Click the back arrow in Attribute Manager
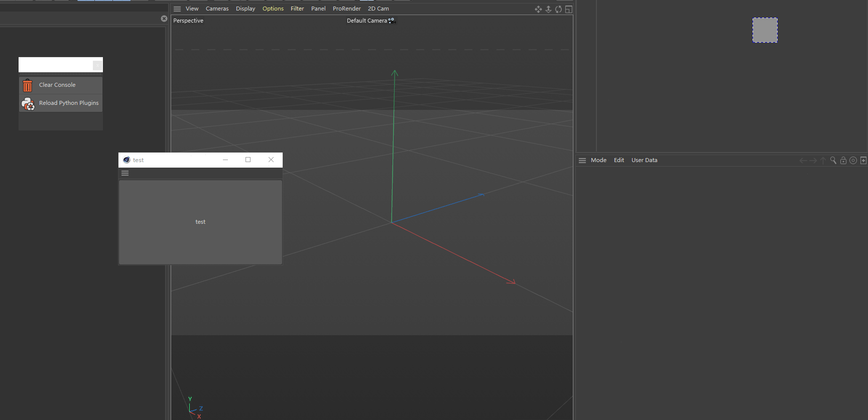The height and width of the screenshot is (420, 868). [803, 161]
